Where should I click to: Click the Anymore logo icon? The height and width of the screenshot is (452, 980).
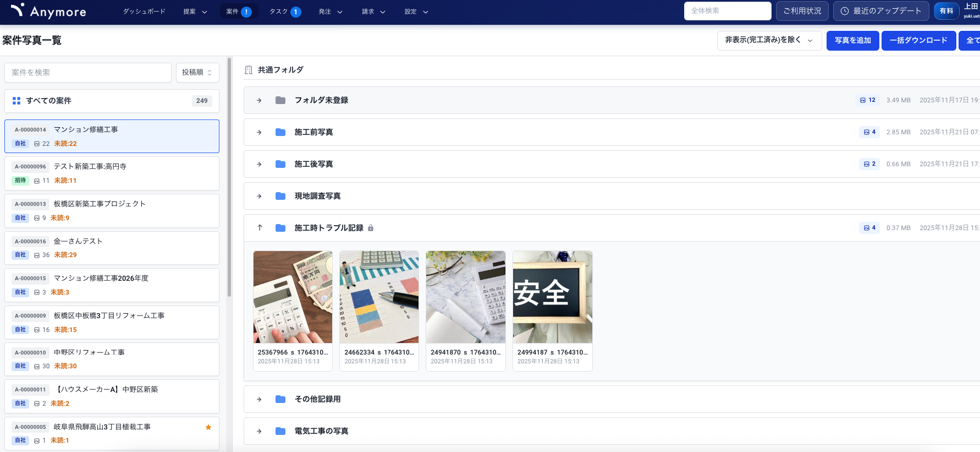(x=17, y=10)
